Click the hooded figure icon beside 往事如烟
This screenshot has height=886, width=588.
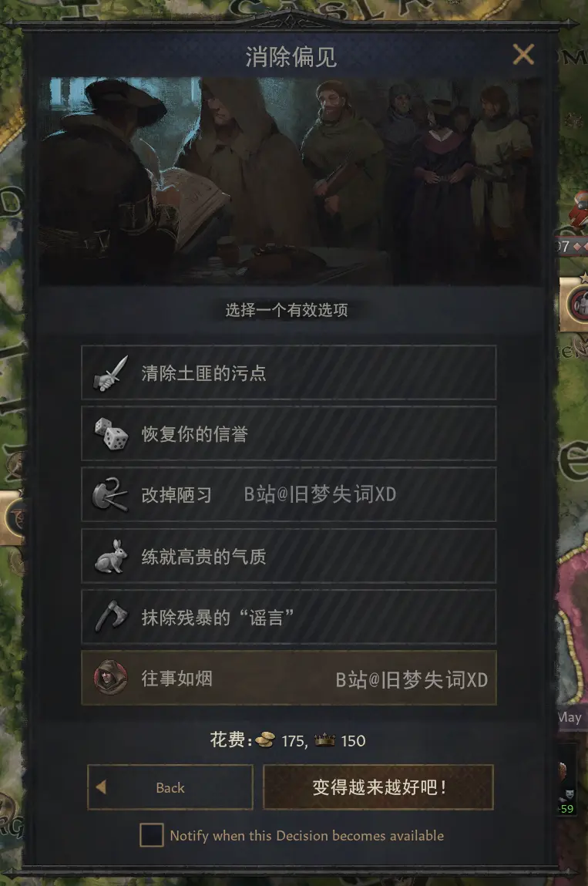[x=110, y=678]
